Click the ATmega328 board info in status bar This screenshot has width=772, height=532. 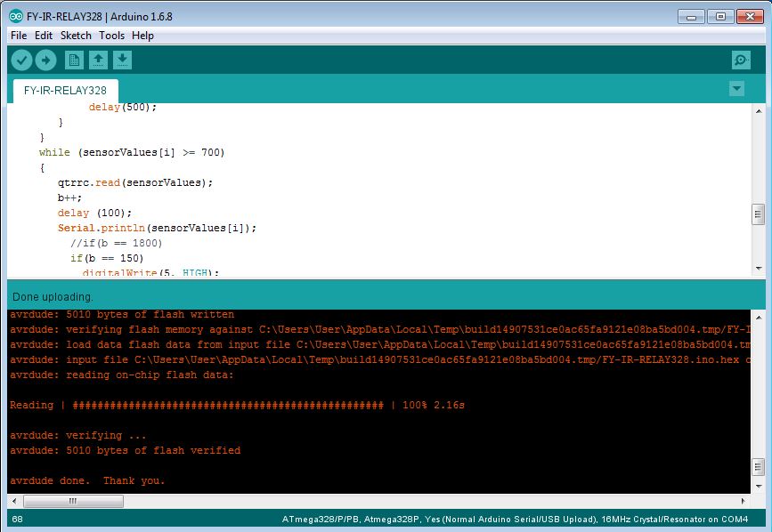[515, 520]
